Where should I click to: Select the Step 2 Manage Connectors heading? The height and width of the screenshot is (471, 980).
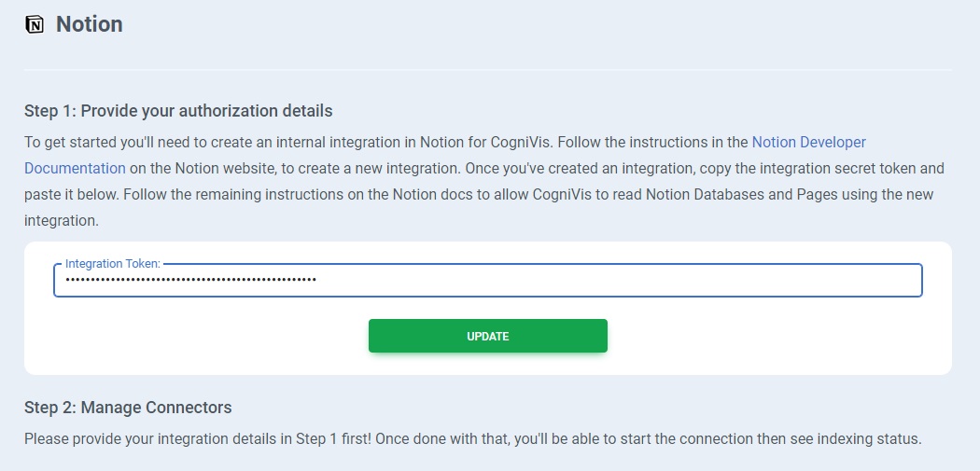pos(128,408)
